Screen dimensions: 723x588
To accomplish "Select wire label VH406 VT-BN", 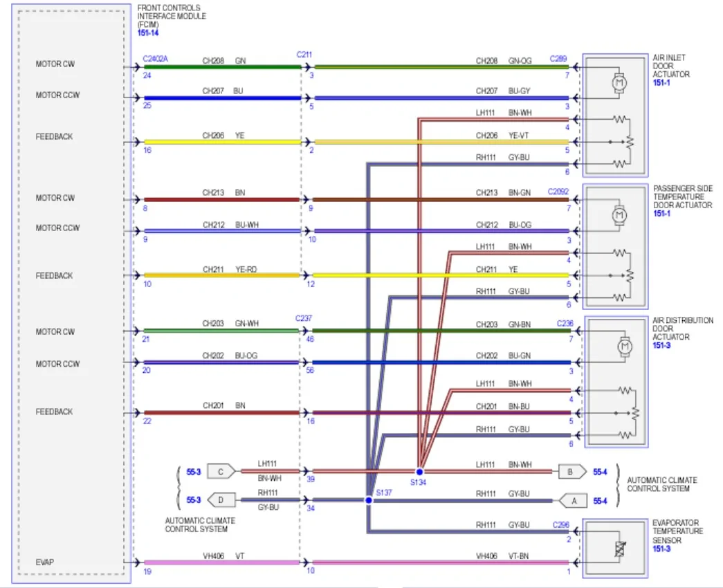I will coord(502,556).
